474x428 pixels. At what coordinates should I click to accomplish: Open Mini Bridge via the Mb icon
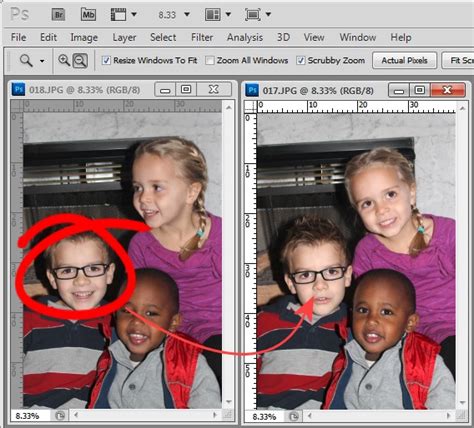click(88, 15)
